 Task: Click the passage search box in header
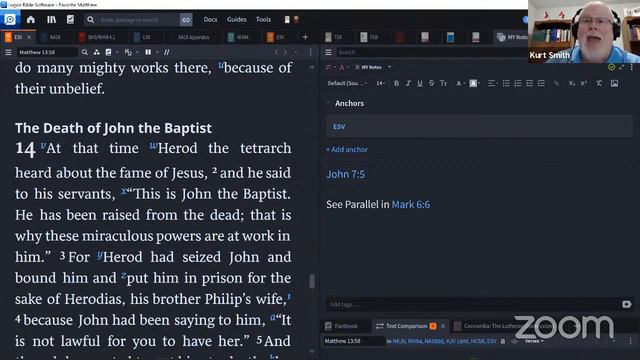click(132, 20)
